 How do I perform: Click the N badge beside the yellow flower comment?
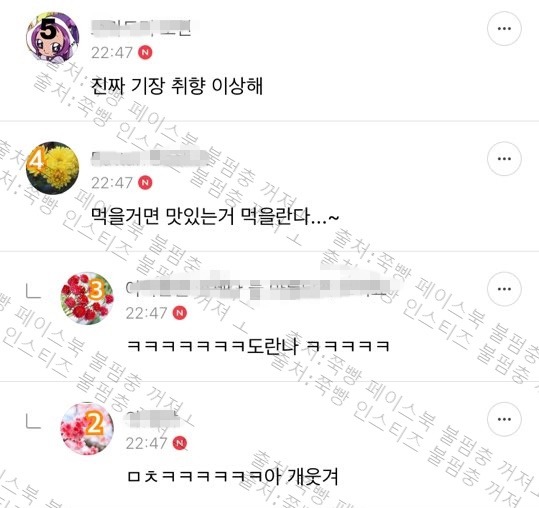pyautogui.click(x=145, y=183)
